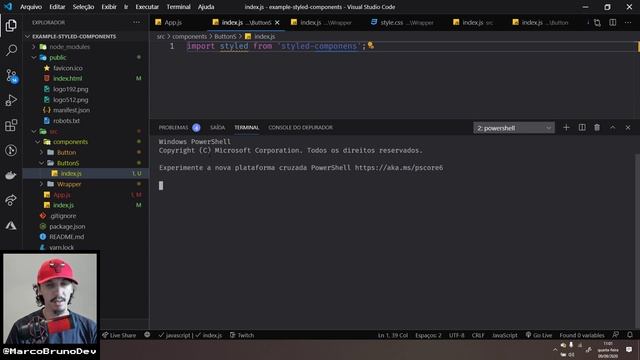Open the Exibir menu
This screenshot has height=360, width=640.
[x=109, y=7]
